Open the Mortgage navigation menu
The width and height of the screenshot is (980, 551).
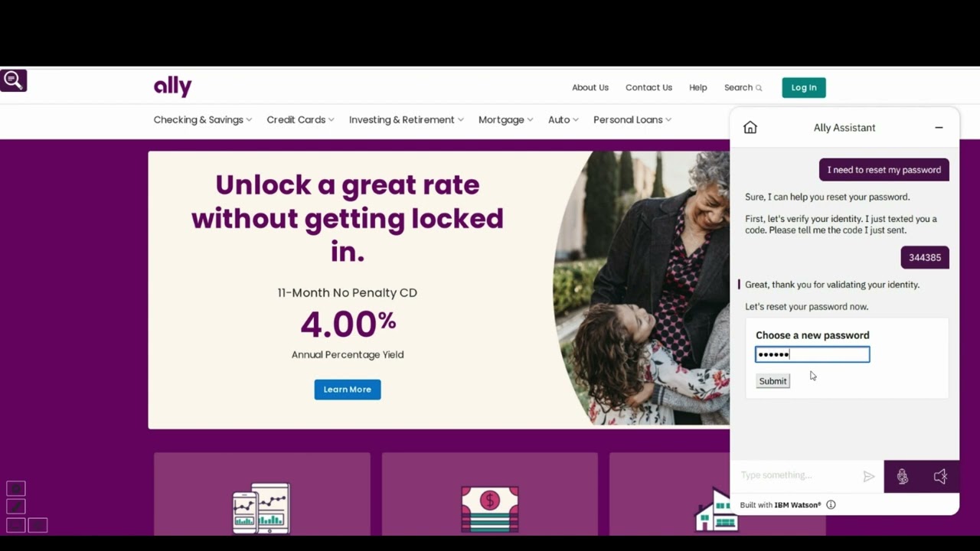coord(505,119)
